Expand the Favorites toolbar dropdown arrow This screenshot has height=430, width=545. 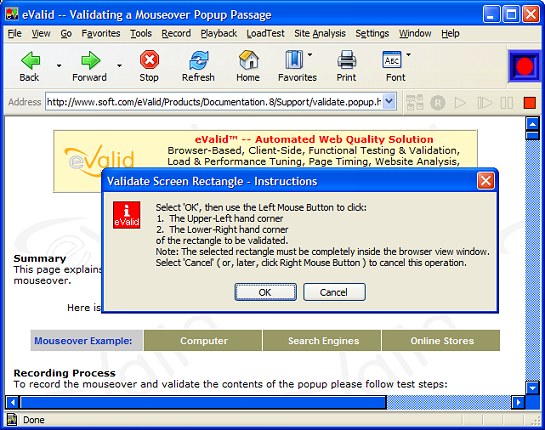click(310, 55)
